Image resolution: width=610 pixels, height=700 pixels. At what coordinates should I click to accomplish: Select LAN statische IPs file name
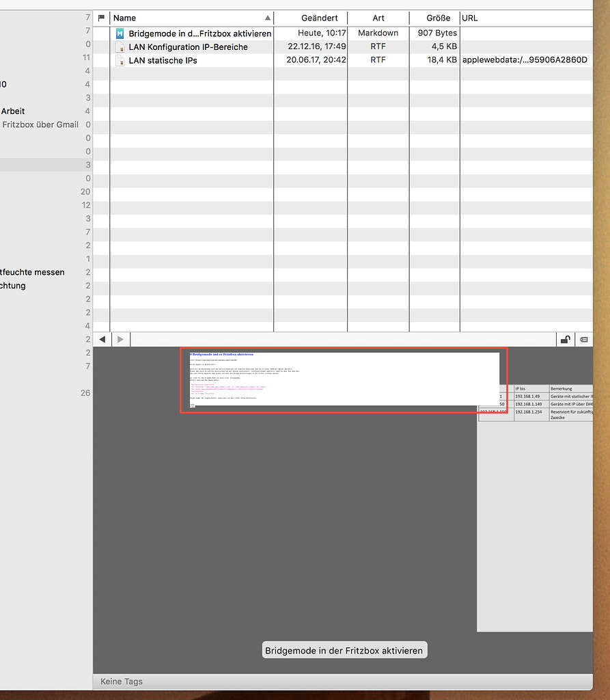163,61
